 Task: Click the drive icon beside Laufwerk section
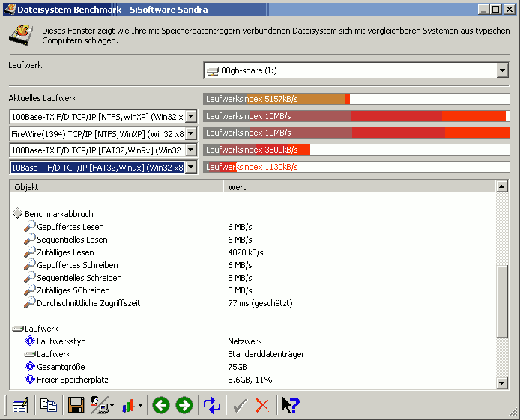pyautogui.click(x=18, y=329)
